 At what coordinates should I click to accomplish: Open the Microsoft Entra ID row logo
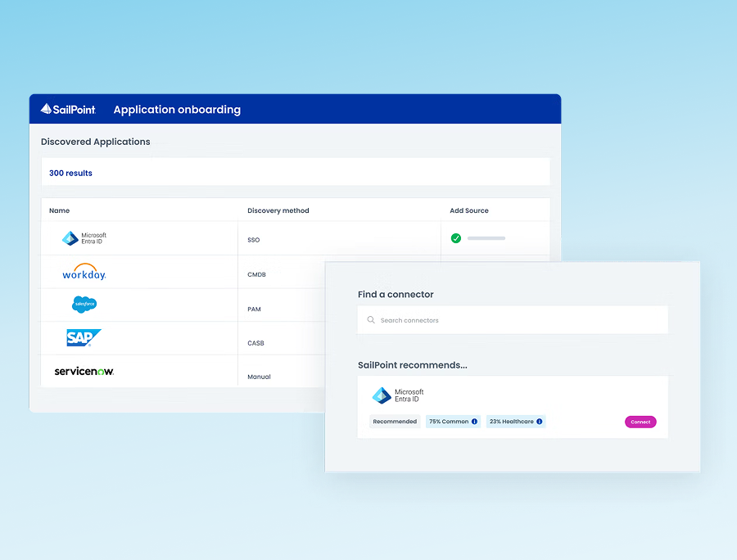84,238
